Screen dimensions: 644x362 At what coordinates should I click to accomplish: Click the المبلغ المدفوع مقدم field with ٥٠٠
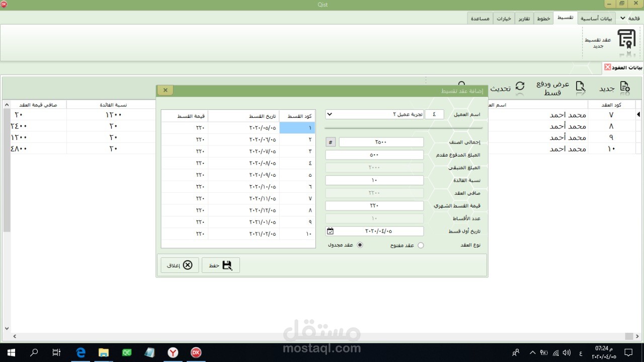[x=374, y=155]
